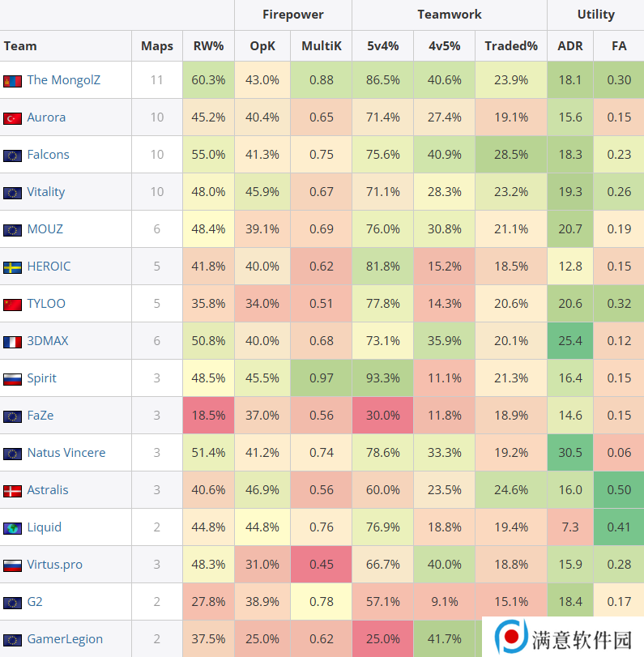Viewport: 644px width, 657px height.
Task: Open the Aurora team page
Action: (46, 117)
